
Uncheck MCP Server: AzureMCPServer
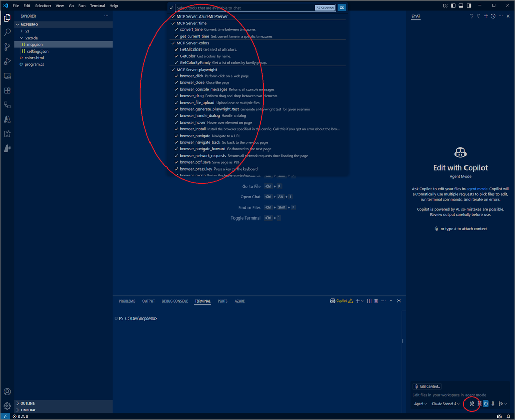(173, 16)
